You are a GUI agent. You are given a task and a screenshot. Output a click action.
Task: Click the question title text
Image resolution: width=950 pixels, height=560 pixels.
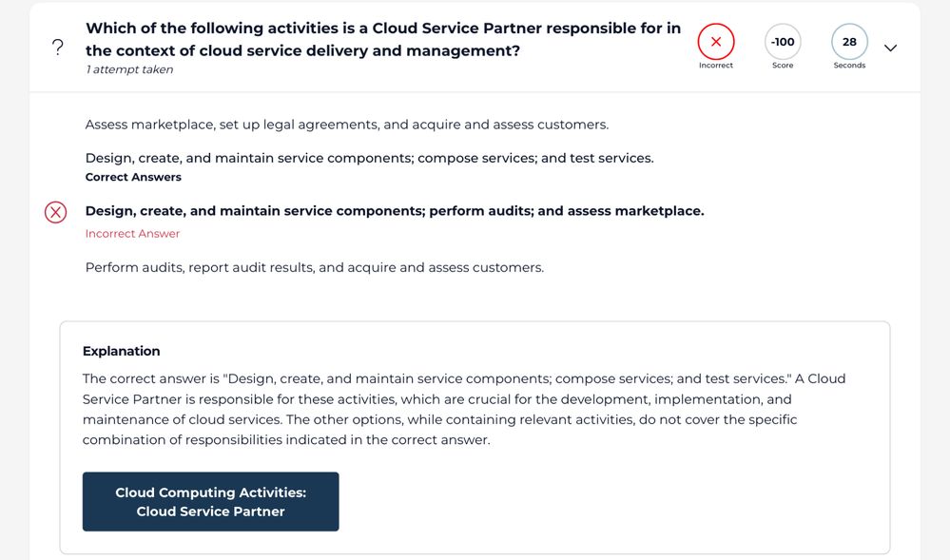point(382,39)
